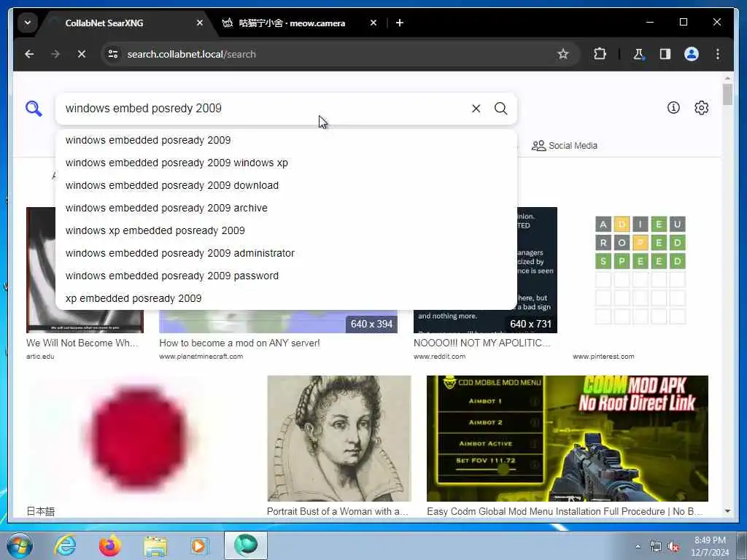747x560 pixels.
Task: Open SearXNG preferences gear icon
Action: 701,108
